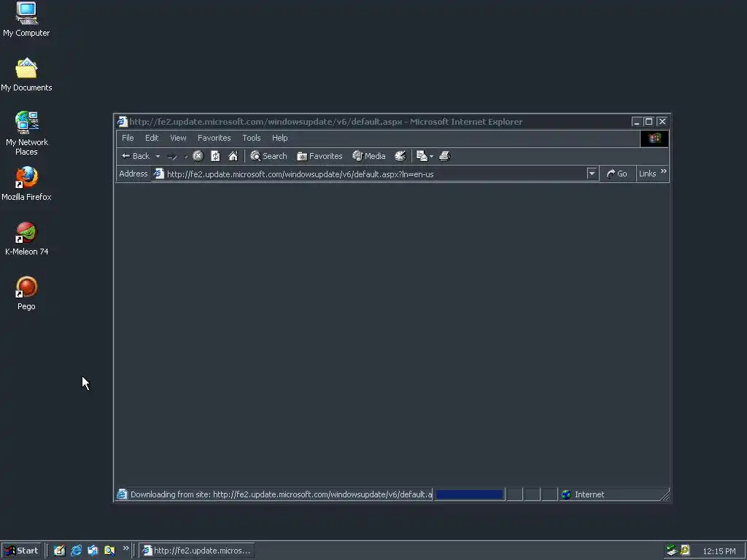This screenshot has width=747, height=560.
Task: Click the Windows logo throbber icon
Action: coord(654,138)
